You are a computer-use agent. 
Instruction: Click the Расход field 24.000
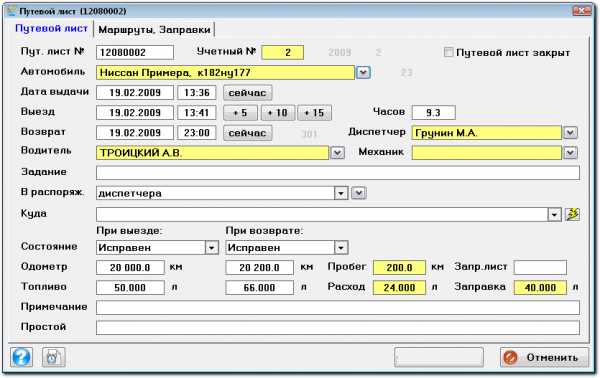(x=399, y=287)
